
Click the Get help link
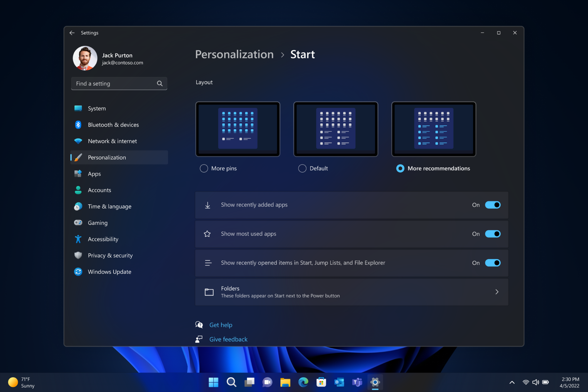[220, 325]
